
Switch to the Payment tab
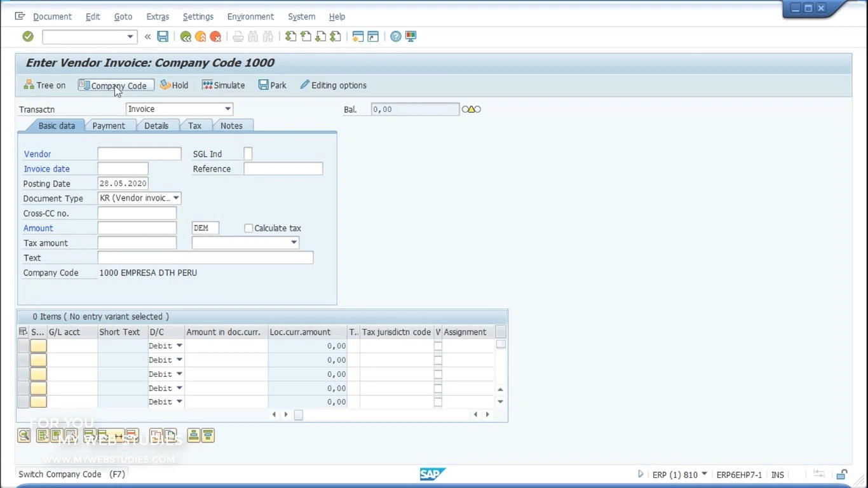[x=109, y=126]
